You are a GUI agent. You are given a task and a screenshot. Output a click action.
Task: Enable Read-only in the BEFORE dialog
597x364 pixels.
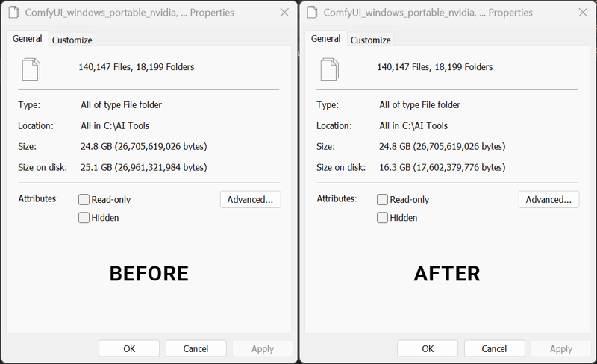pos(84,200)
